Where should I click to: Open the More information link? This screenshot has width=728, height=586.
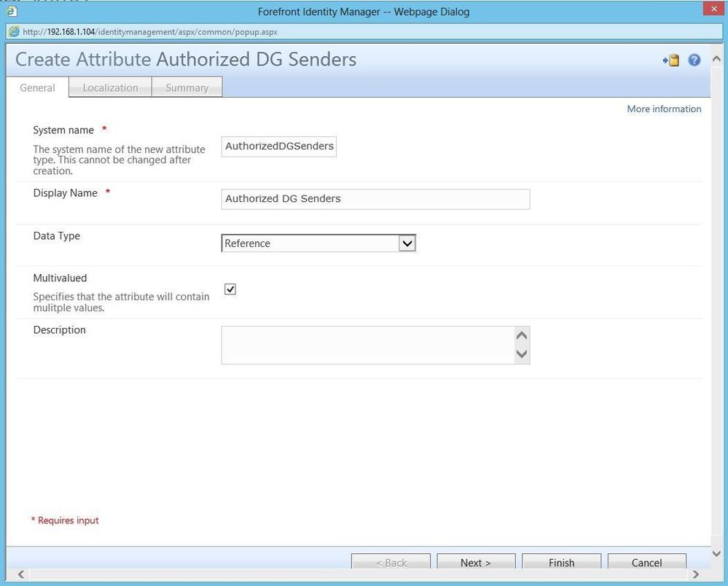(664, 109)
